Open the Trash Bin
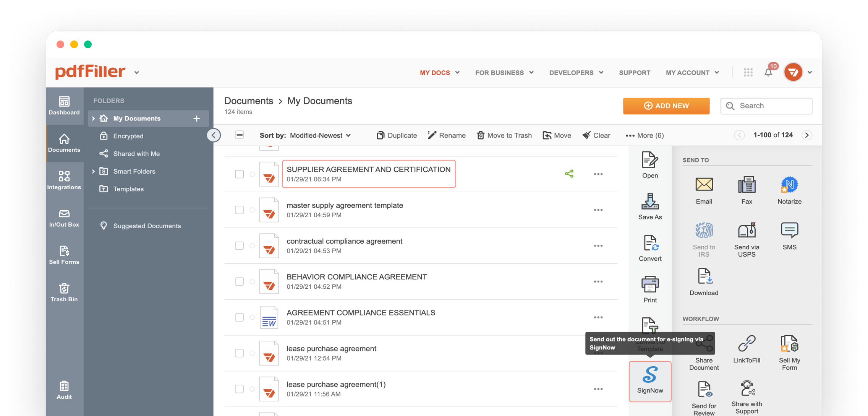Viewport: 868px width, 416px height. (64, 292)
